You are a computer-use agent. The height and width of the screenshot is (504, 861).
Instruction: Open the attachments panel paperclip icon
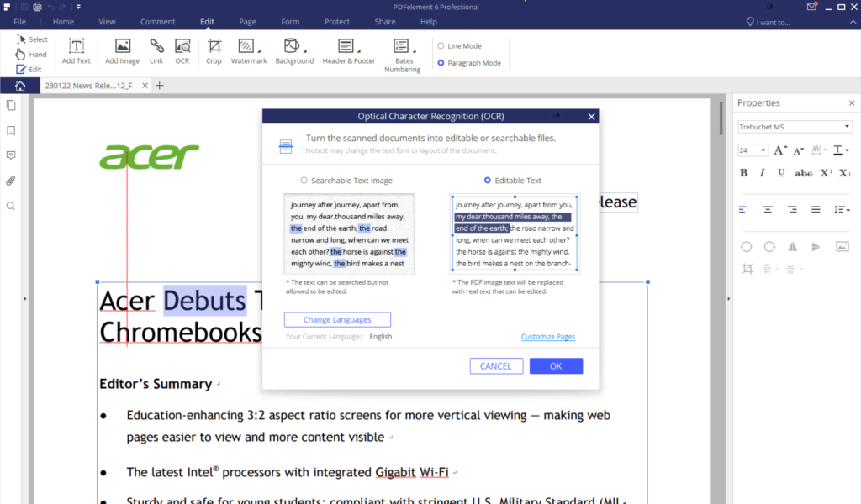[x=11, y=181]
